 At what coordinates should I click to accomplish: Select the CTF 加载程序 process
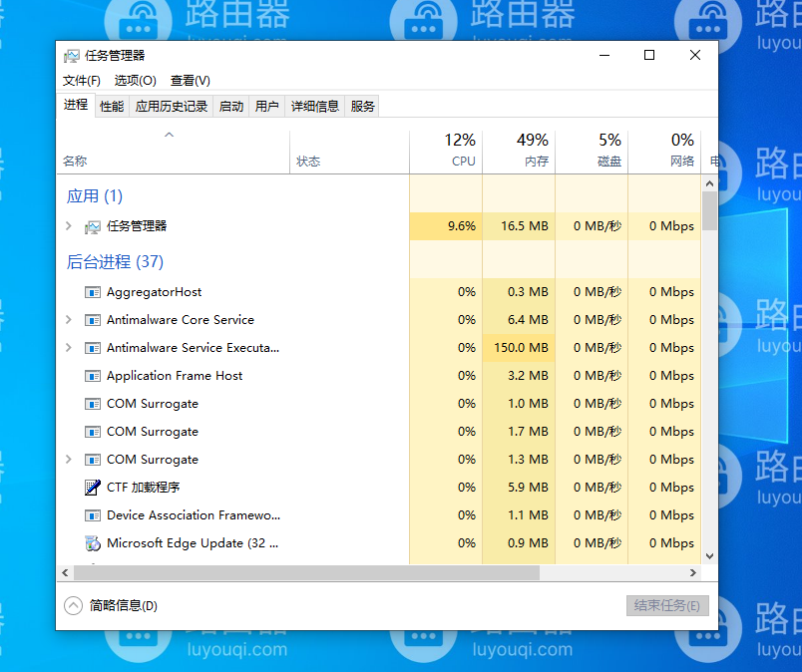click(x=144, y=488)
